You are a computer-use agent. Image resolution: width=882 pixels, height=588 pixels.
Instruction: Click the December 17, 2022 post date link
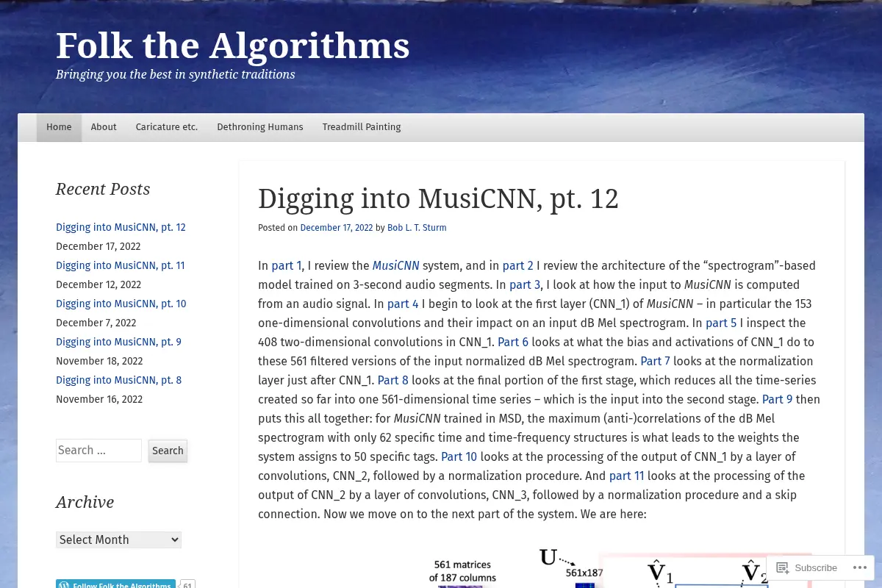[x=337, y=228]
